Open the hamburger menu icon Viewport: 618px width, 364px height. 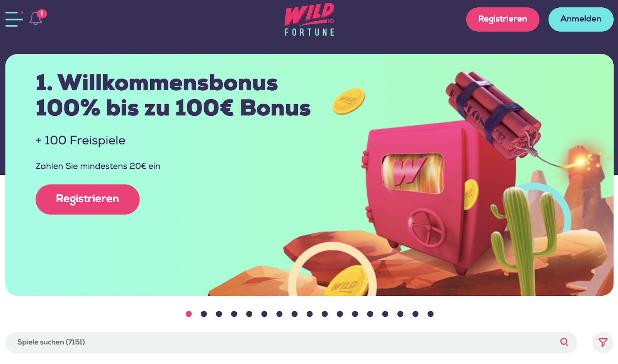coord(14,19)
